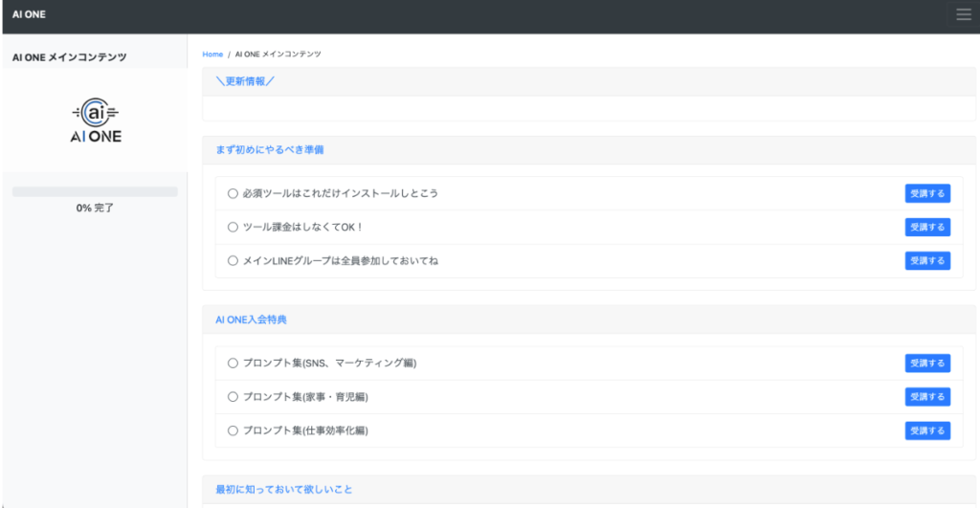The image size is (980, 508).
Task: Open lesson title メインLINEグループは全員参加しておいてね
Action: coord(340,261)
